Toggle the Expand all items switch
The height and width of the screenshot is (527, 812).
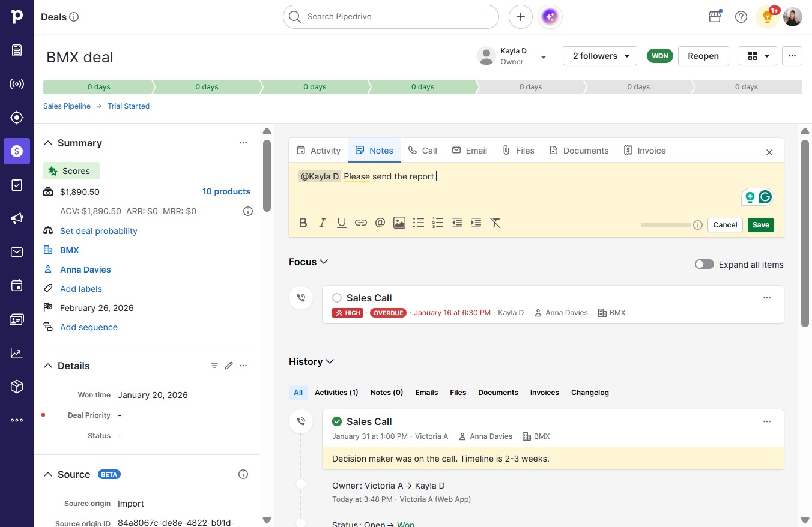tap(704, 265)
